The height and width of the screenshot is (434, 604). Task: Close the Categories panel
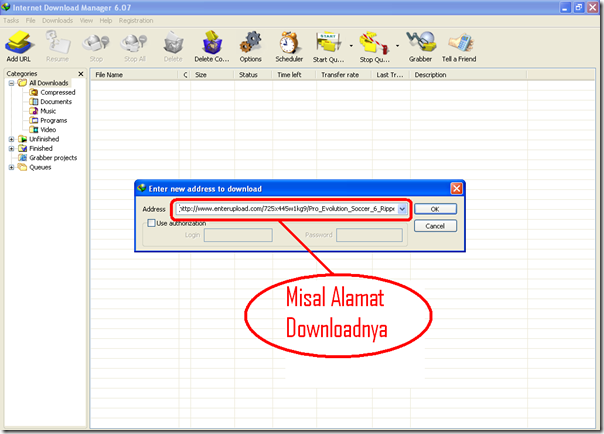point(81,74)
